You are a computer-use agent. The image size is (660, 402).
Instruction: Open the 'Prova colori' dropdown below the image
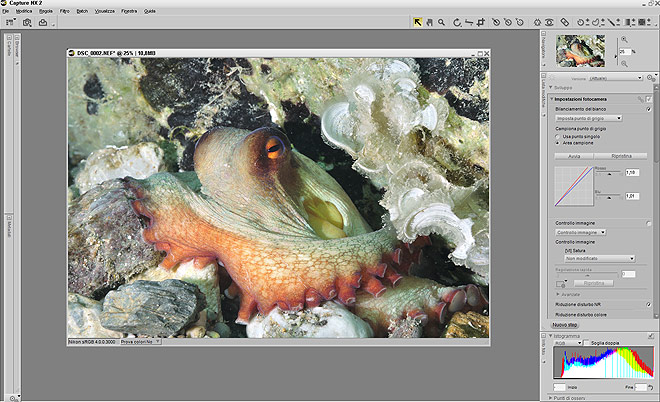(x=140, y=342)
